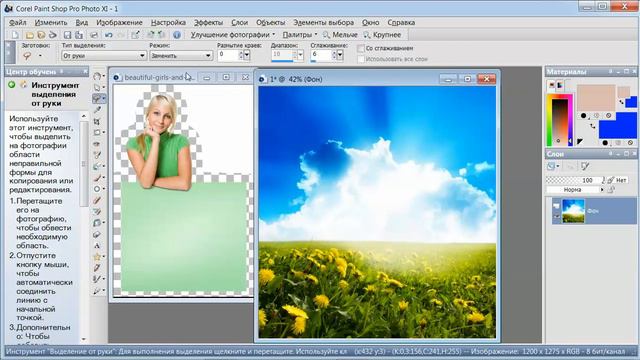
Task: Open the Изображение menu
Action: (x=119, y=22)
